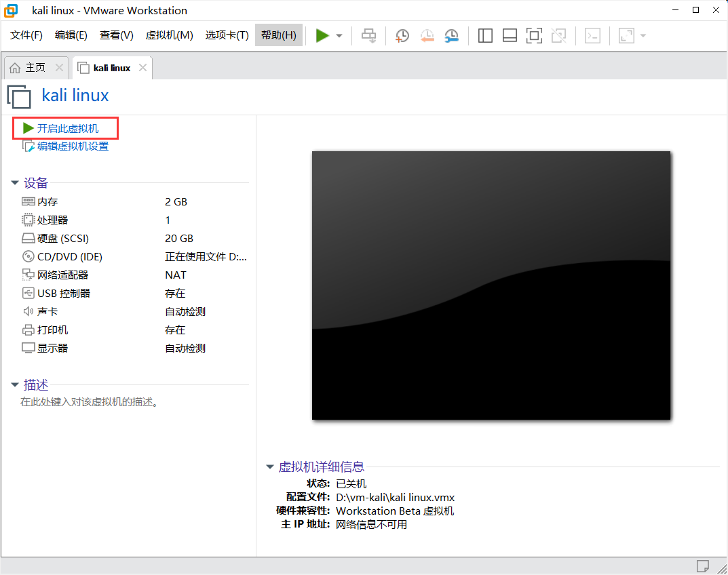Click the config file path D:\vm-kali\kali linux.vmx
The height and width of the screenshot is (575, 728).
tap(395, 498)
